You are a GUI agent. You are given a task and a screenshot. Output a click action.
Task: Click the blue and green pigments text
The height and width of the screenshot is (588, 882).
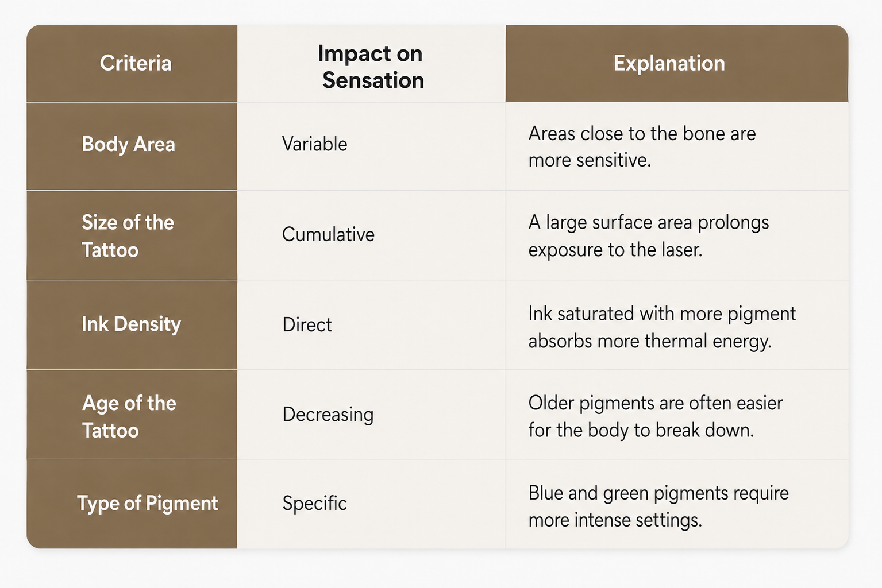pos(658,506)
